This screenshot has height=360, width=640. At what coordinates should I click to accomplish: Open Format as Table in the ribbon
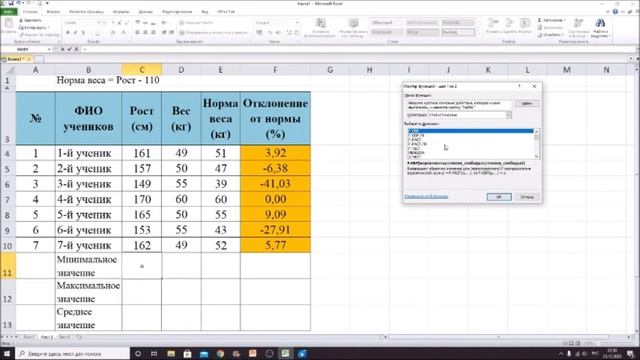pyautogui.click(x=353, y=28)
